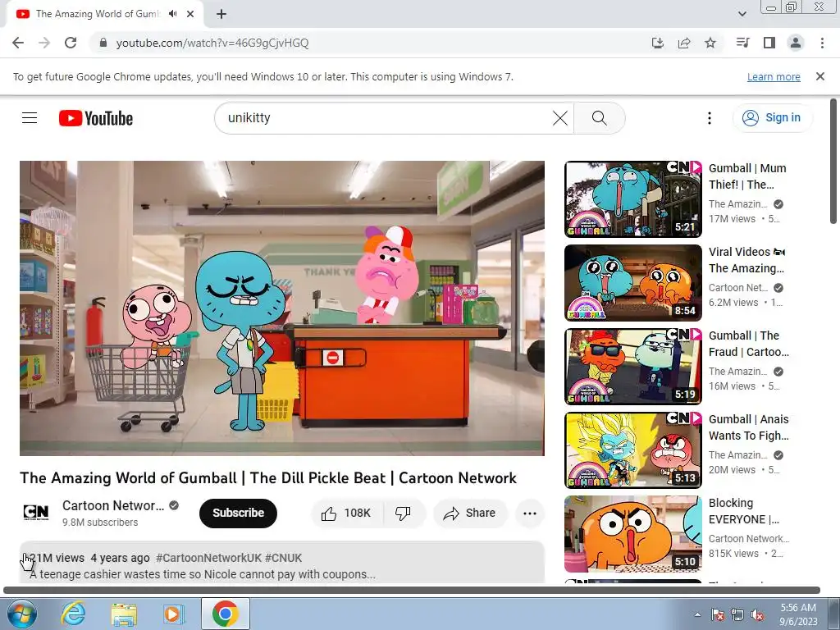Open Windows Media Player from taskbar

[x=174, y=614]
